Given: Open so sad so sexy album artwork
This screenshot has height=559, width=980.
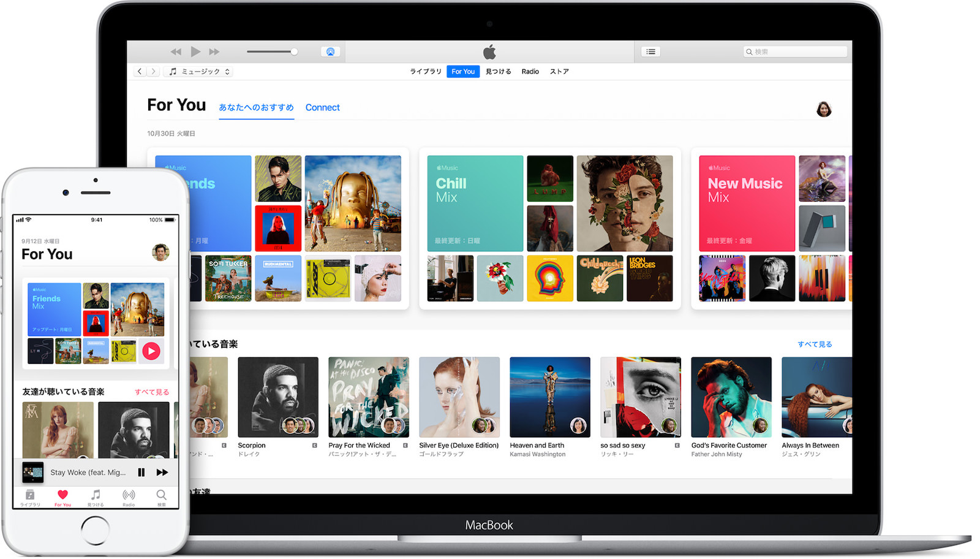Looking at the screenshot, I should [x=641, y=397].
